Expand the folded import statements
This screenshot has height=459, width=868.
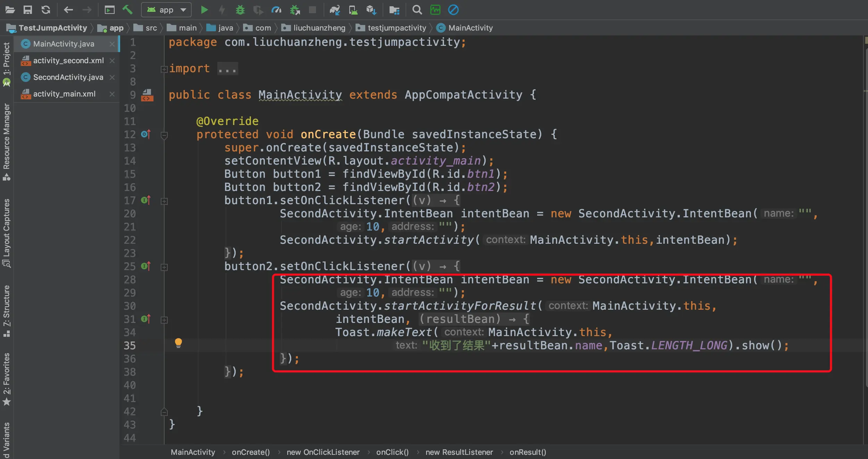[x=164, y=69]
